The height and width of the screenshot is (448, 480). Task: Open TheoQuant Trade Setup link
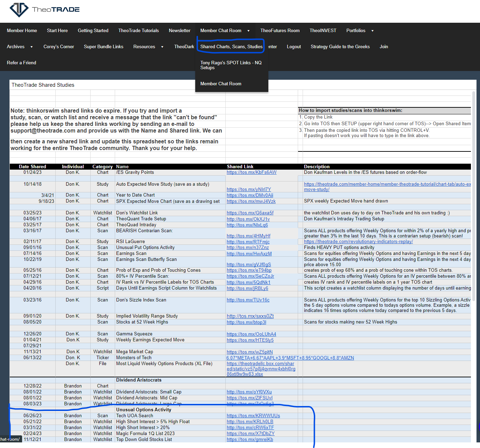pos(248,219)
